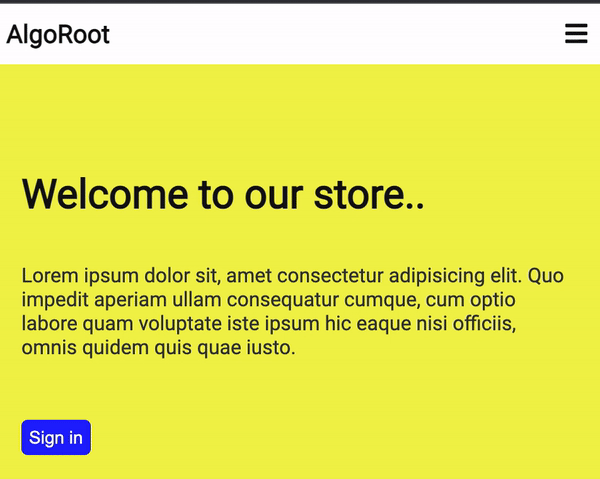Open the hamburger navigation menu

pos(576,34)
